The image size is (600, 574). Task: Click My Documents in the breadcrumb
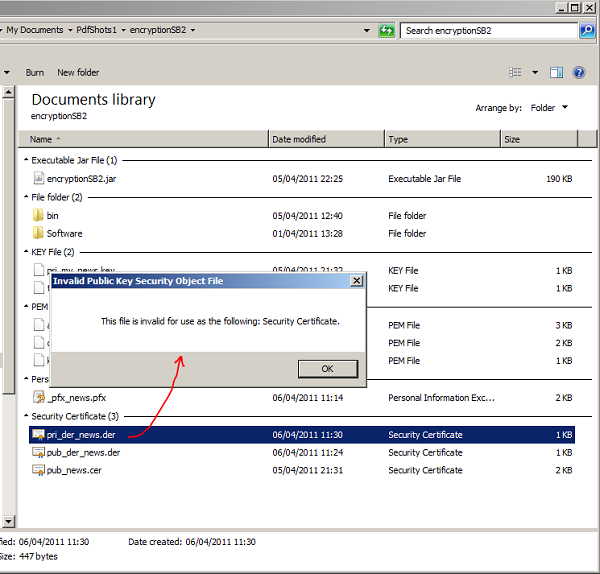coord(35,30)
